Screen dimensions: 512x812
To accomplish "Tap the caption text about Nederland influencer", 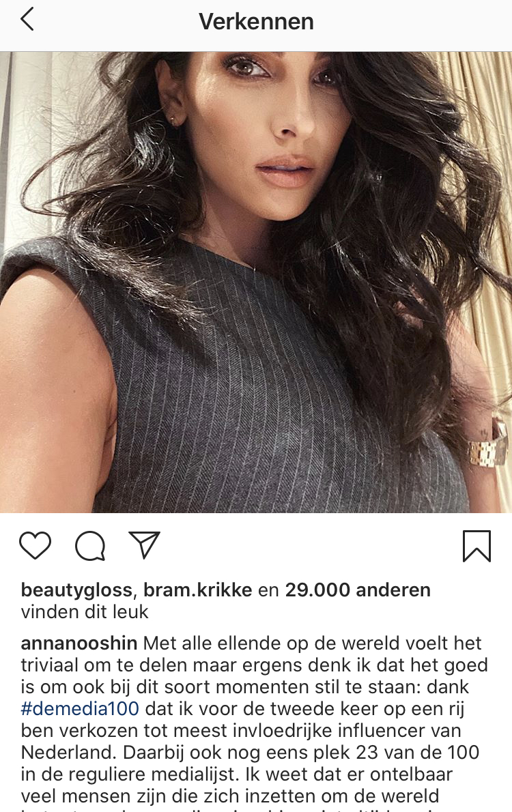I will pos(241,730).
